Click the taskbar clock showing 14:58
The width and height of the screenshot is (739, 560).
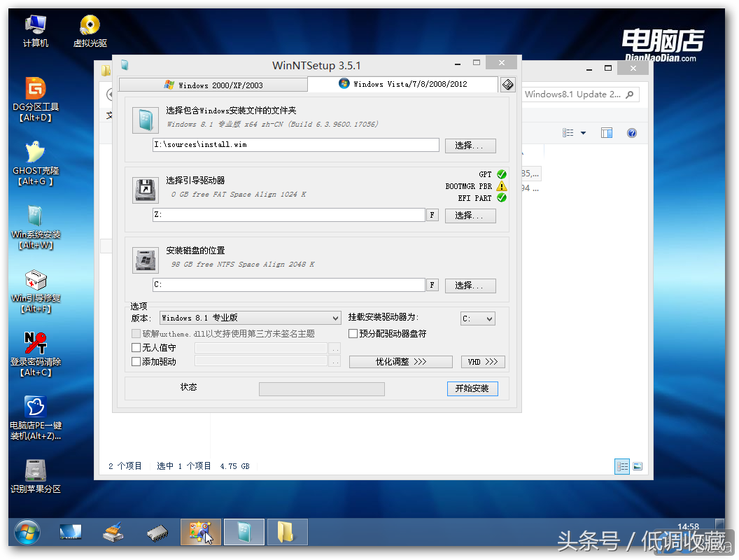coord(688,526)
